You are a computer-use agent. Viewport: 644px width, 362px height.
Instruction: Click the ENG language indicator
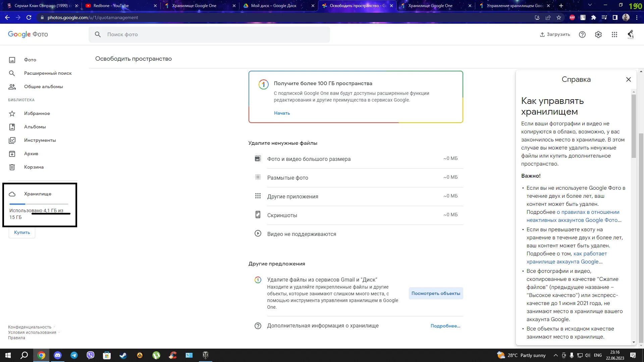598,355
